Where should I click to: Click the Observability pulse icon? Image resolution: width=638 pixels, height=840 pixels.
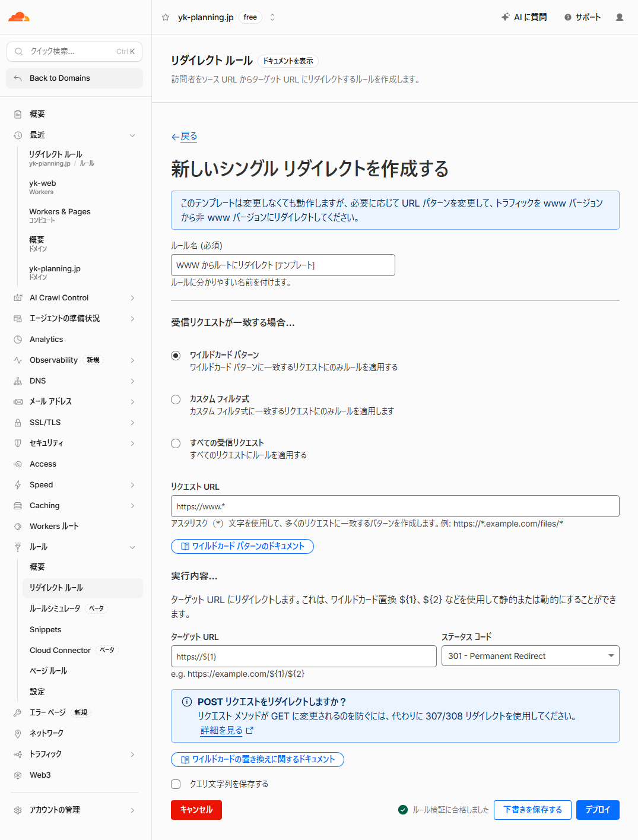point(18,360)
